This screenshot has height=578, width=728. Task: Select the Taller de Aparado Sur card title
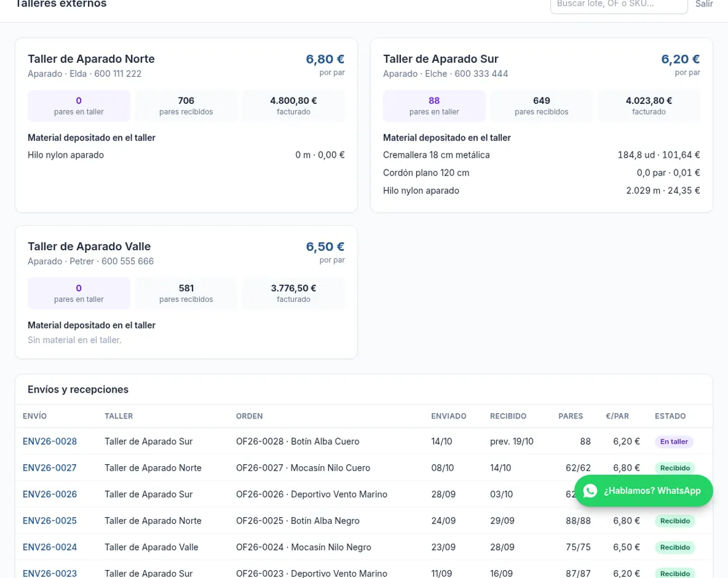(x=441, y=59)
